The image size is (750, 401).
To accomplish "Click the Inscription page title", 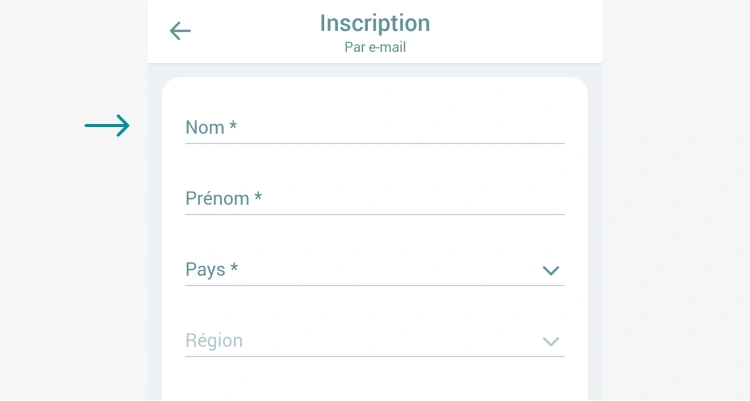I will (375, 23).
